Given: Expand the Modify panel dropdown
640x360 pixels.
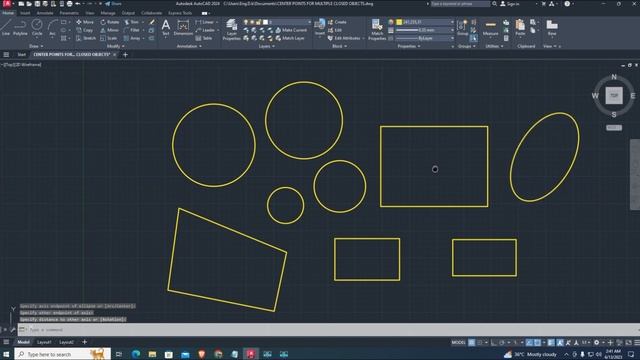Looking at the screenshot, I should [116, 46].
